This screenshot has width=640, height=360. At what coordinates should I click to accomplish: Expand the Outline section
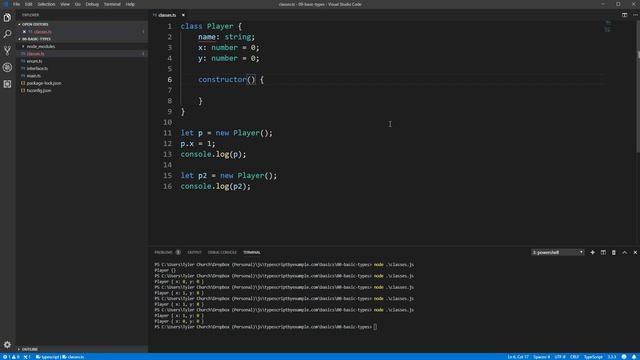pyautogui.click(x=29, y=350)
